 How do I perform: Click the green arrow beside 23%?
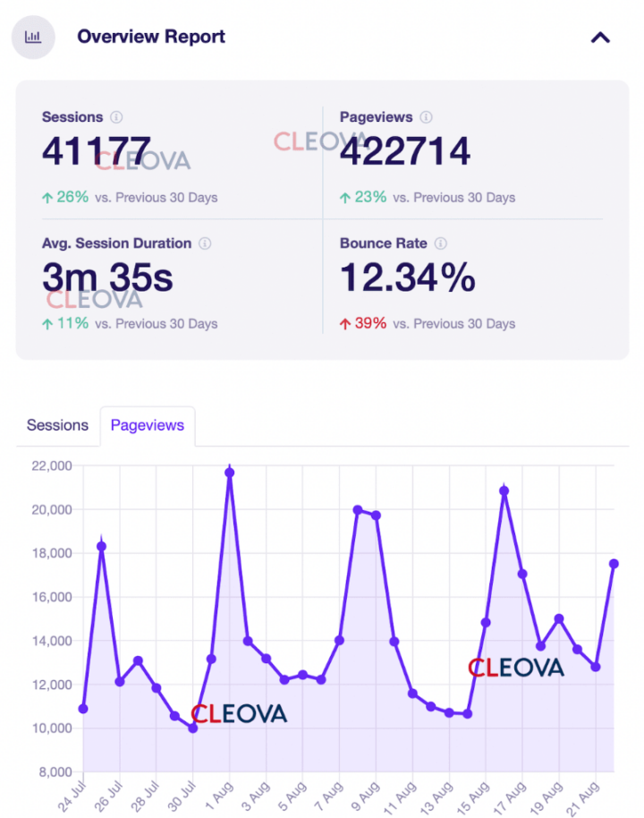pos(345,198)
